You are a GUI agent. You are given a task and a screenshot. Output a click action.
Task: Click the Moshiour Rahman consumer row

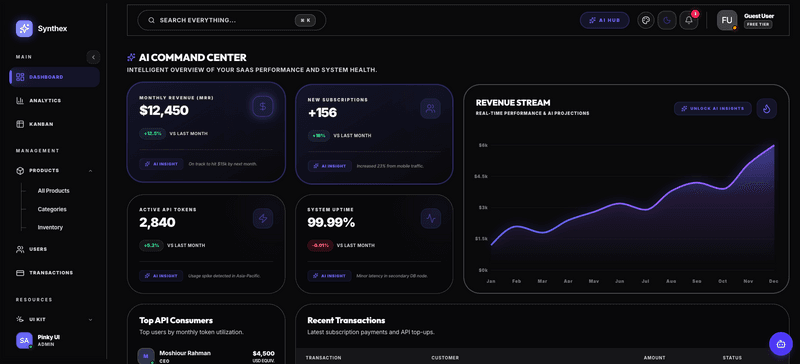tap(206, 356)
